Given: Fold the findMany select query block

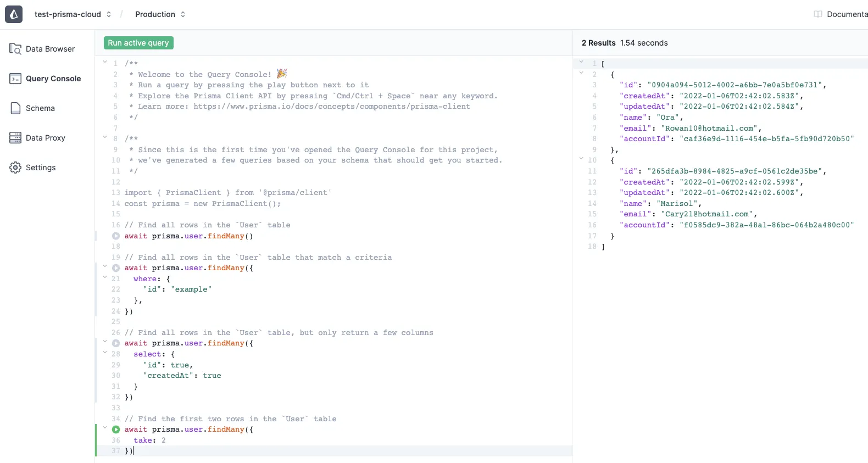Looking at the screenshot, I should [x=105, y=342].
